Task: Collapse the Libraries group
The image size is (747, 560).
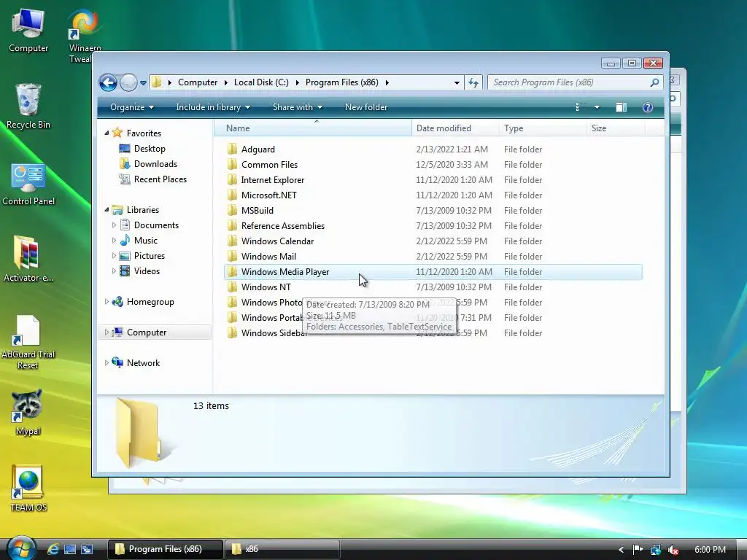Action: coord(107,210)
